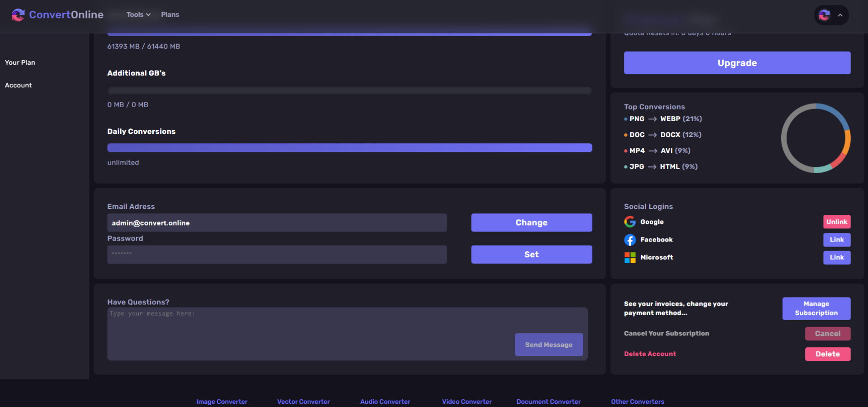The height and width of the screenshot is (407, 868).
Task: Select Your Plan in the sidebar
Action: pos(20,62)
